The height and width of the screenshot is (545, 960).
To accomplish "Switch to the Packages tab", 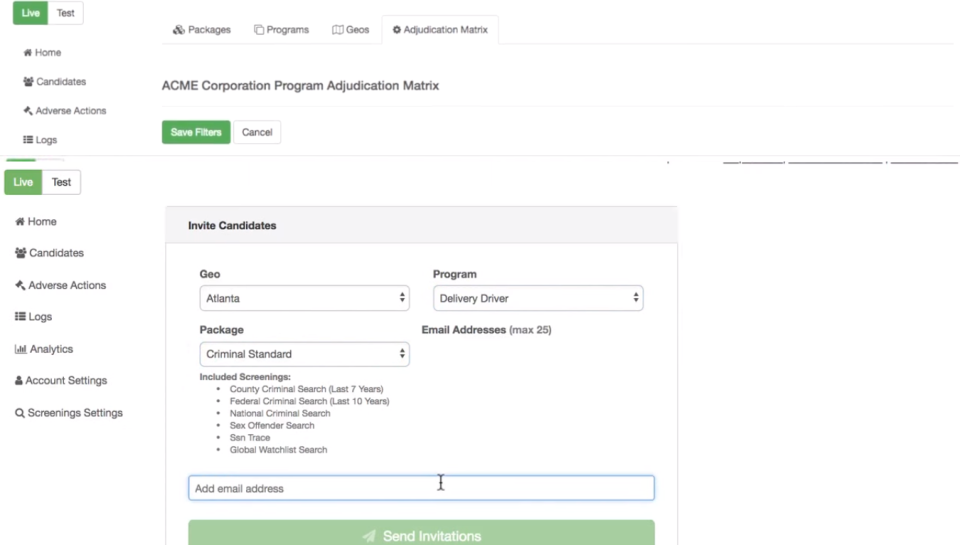I will coord(201,29).
